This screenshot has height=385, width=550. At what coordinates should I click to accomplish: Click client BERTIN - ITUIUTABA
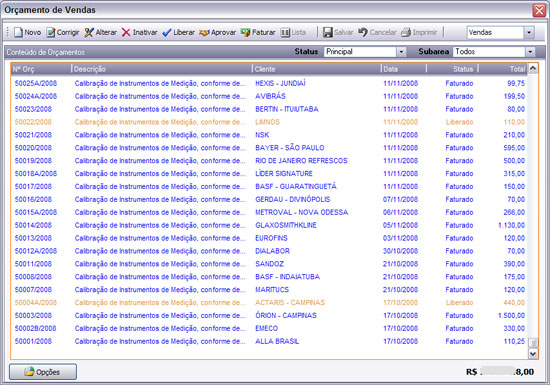(x=287, y=109)
